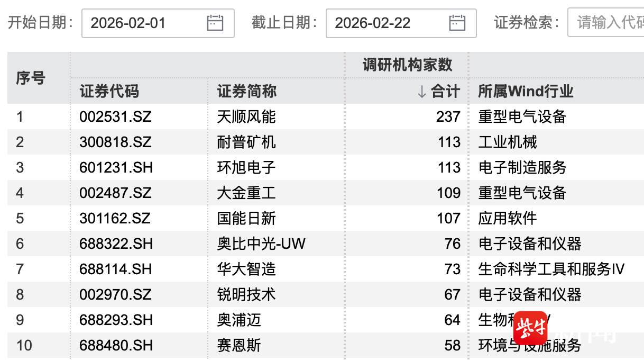Open stock code 688114.SH
This screenshot has height=360, width=644.
click(x=116, y=269)
